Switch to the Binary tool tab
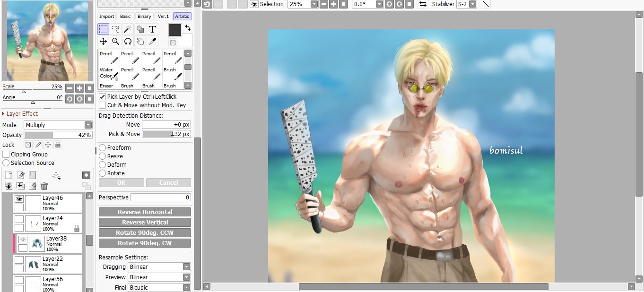Screen dimensions: 644x292 [x=144, y=16]
